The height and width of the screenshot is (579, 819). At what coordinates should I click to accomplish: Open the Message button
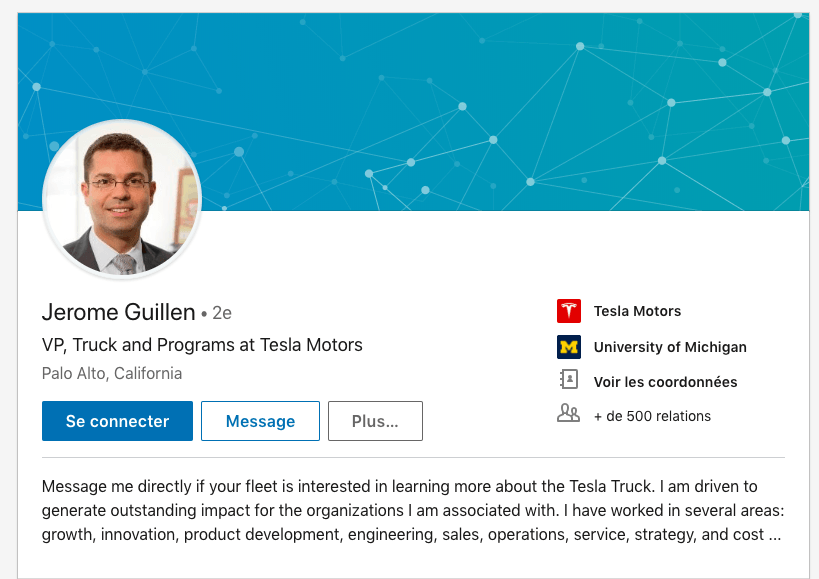coord(260,421)
